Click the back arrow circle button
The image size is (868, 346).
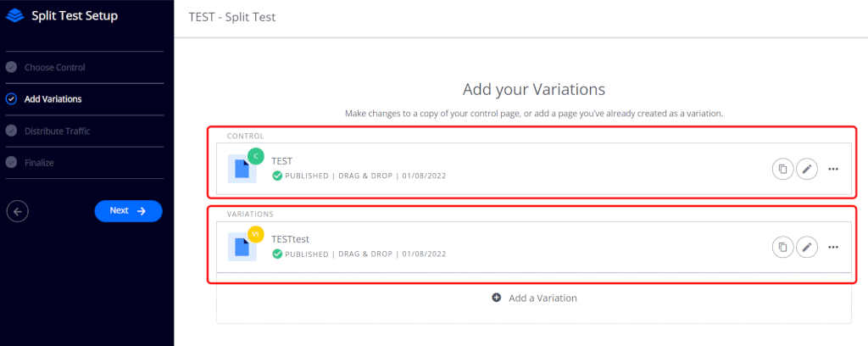(x=17, y=211)
